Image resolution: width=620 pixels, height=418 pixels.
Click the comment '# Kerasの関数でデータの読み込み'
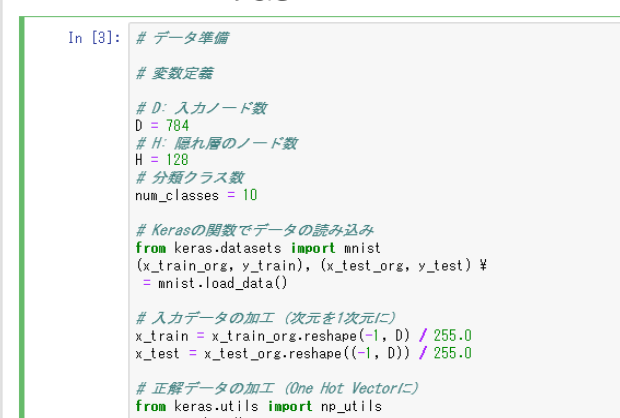(255, 230)
